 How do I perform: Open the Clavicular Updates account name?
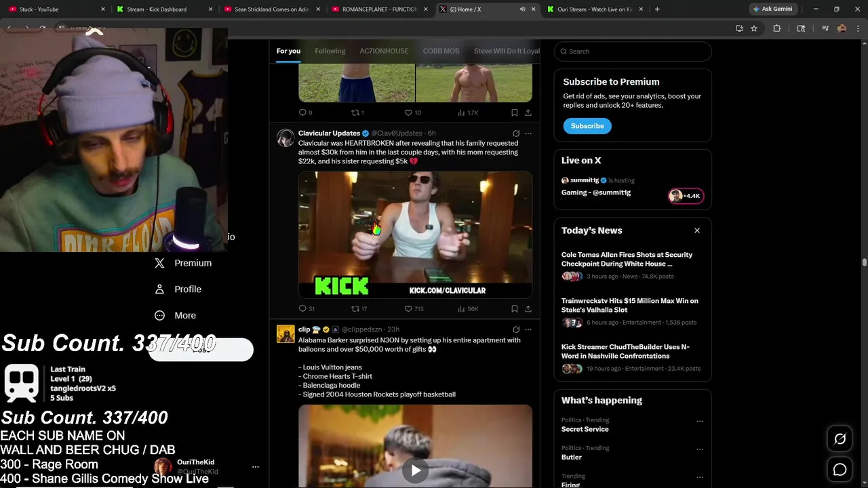[x=329, y=134]
